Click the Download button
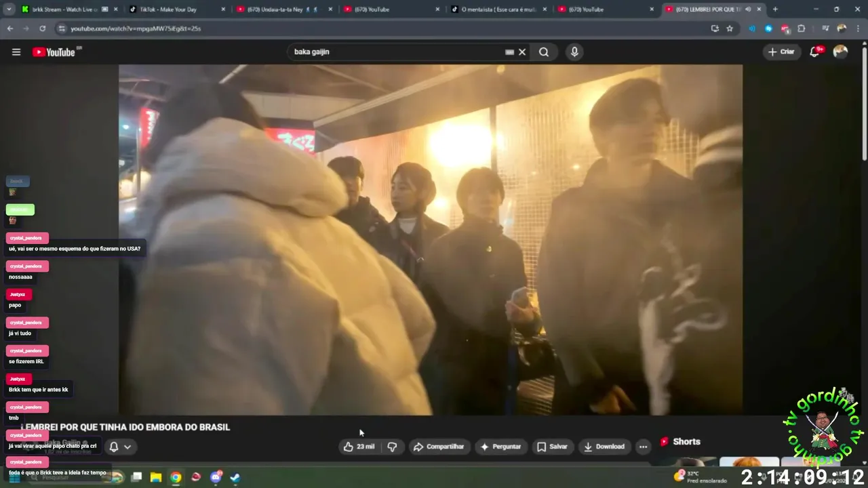The width and height of the screenshot is (868, 488). [x=604, y=447]
